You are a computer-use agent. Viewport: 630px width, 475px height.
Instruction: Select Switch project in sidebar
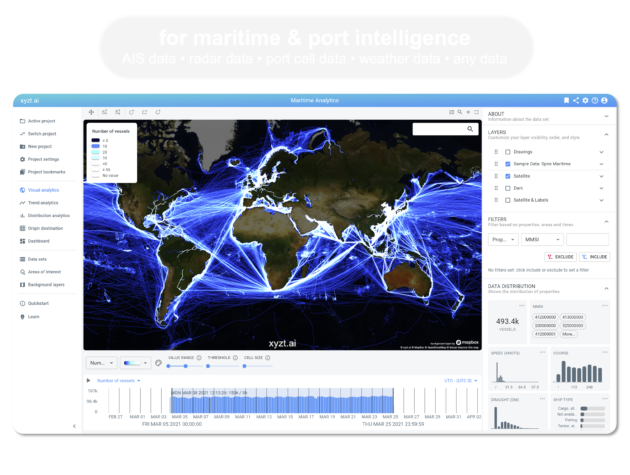point(38,134)
